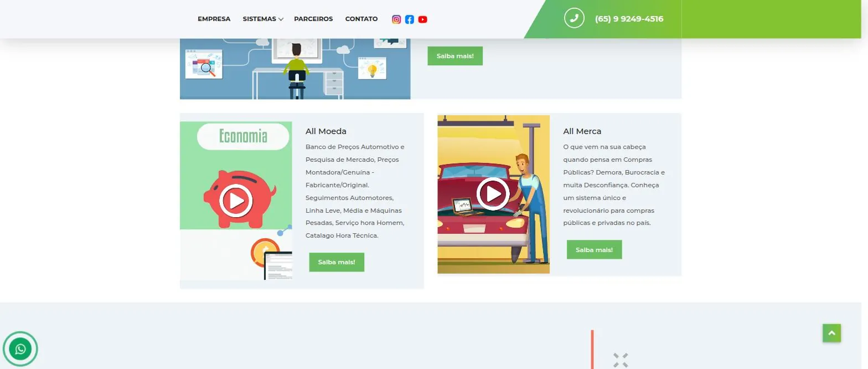Open the Contato menu item
The height and width of the screenshot is (369, 868).
pos(361,19)
